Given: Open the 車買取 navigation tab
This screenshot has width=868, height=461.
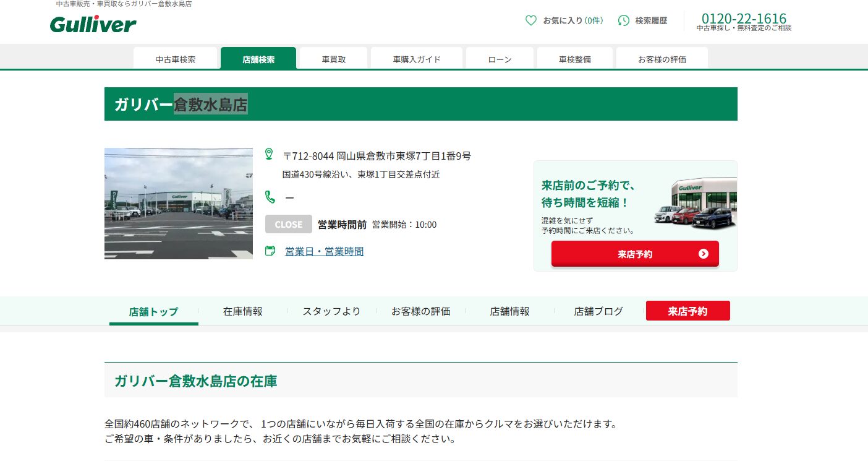Looking at the screenshot, I should tap(333, 59).
